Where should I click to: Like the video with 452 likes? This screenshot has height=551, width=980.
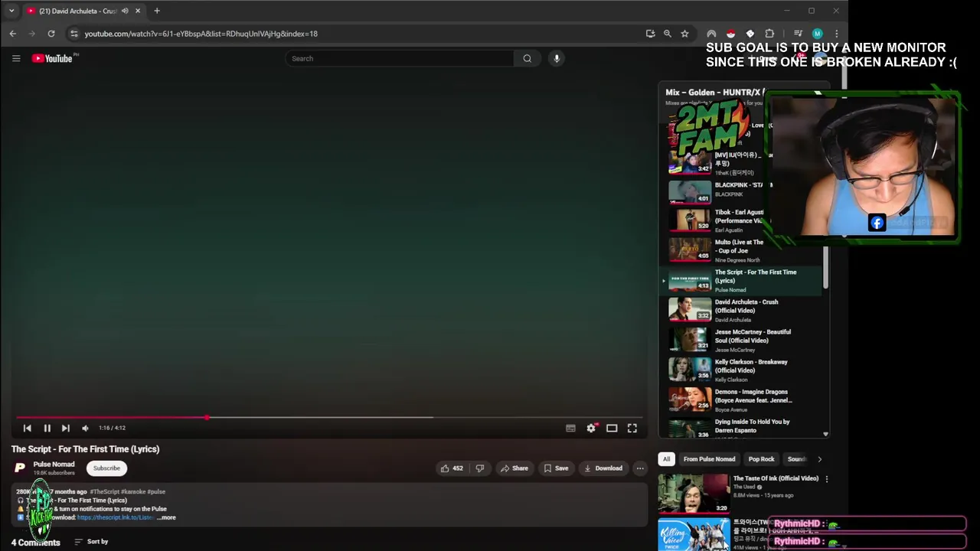click(x=452, y=468)
